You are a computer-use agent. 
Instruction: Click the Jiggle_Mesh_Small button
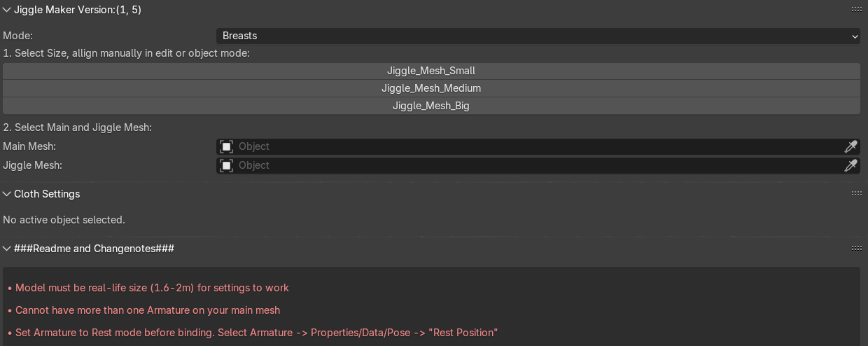[431, 71]
